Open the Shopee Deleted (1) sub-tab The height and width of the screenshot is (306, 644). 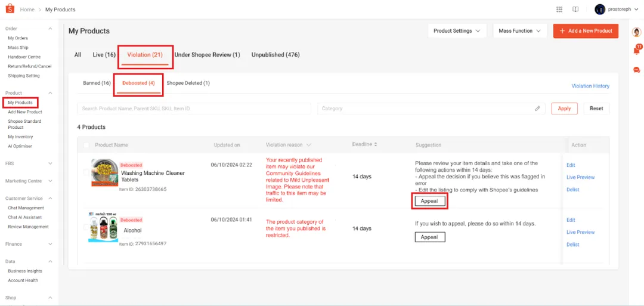click(x=188, y=83)
